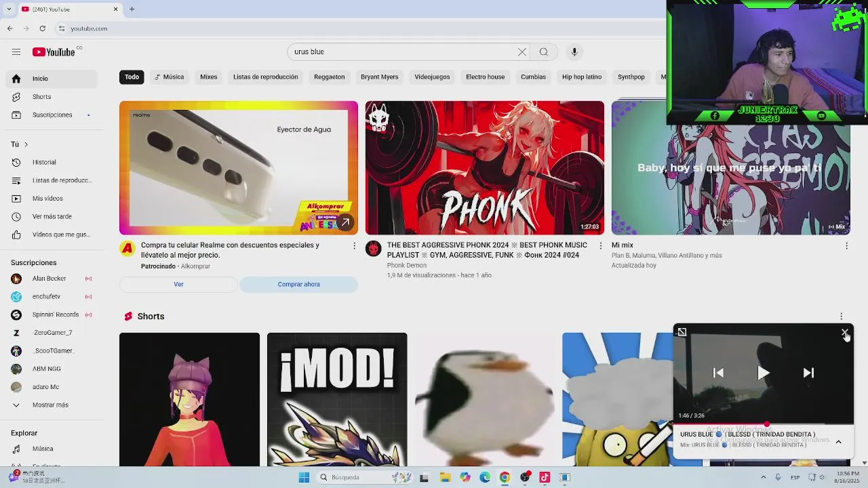Open the YouTube hamburger guide menu
The height and width of the screenshot is (488, 868).
click(16, 52)
